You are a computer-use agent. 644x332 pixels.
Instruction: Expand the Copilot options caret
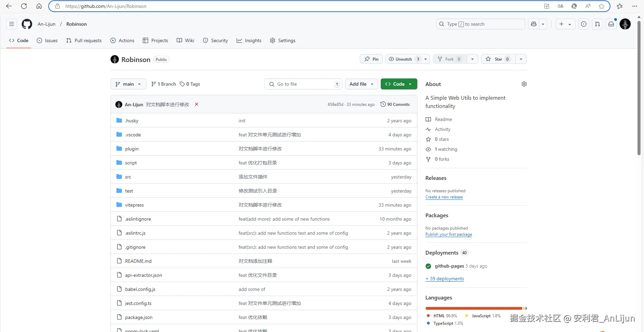(x=543, y=24)
